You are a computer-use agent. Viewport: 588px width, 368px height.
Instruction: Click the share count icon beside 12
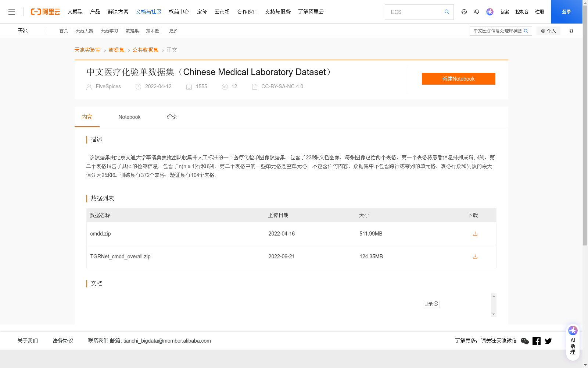[x=225, y=87]
